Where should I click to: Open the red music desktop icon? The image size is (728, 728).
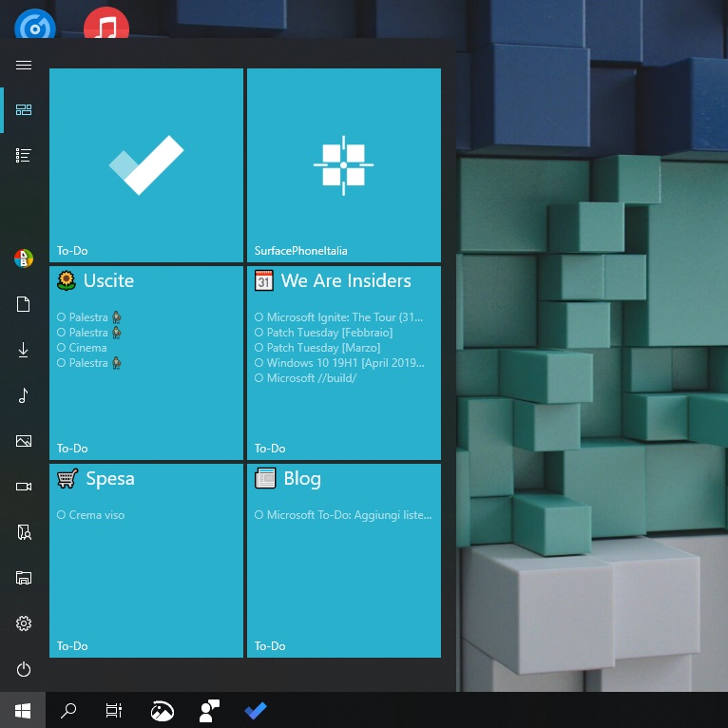pyautogui.click(x=106, y=23)
